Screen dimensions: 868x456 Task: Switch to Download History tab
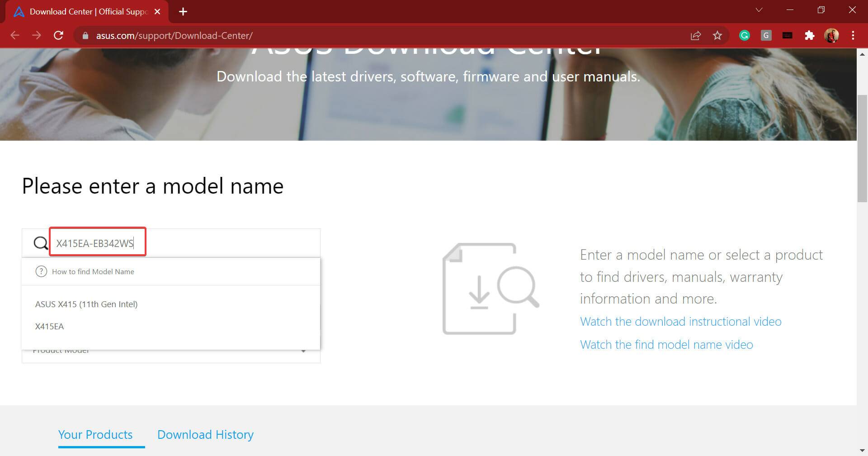click(205, 434)
